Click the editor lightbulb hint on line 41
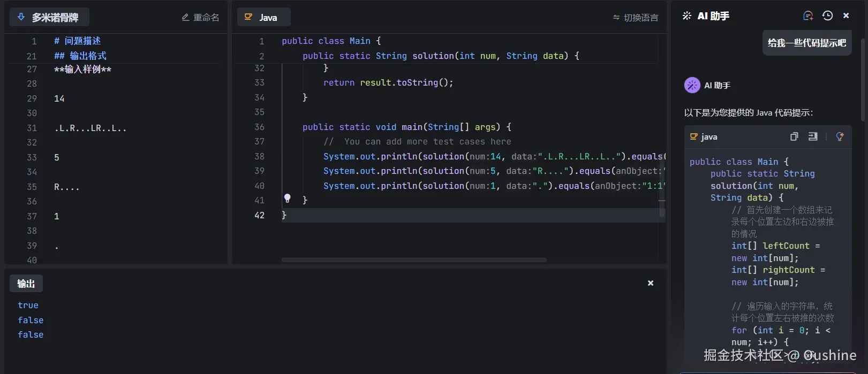 pos(288,199)
